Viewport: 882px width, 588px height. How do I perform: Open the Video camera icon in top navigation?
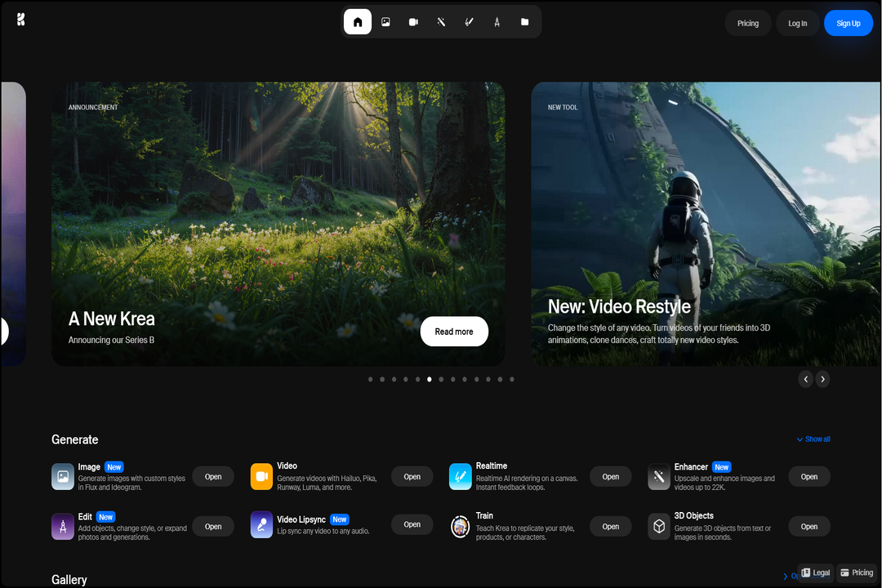413,22
